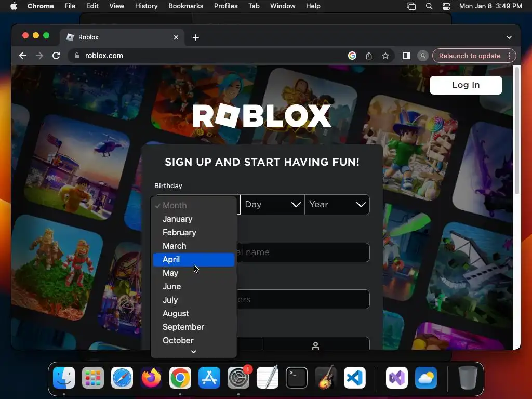Image resolution: width=532 pixels, height=399 pixels.
Task: Open Control Center in menu bar
Action: point(446,6)
